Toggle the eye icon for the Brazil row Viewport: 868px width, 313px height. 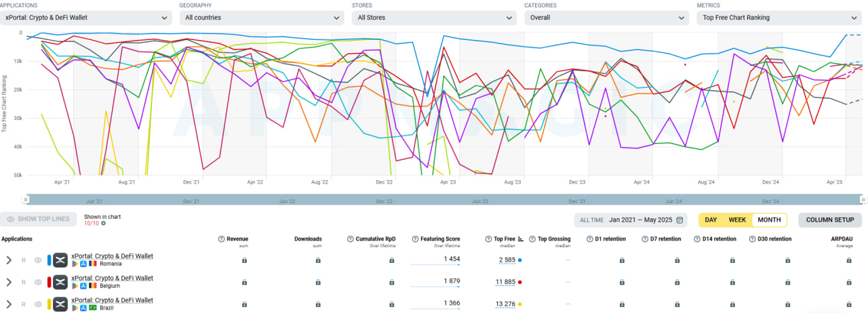coord(38,304)
